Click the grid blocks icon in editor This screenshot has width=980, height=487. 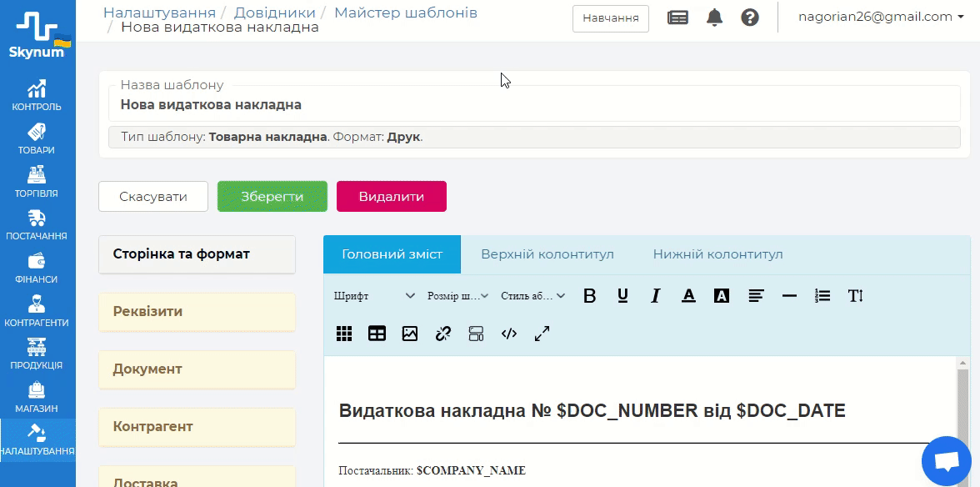coord(344,334)
